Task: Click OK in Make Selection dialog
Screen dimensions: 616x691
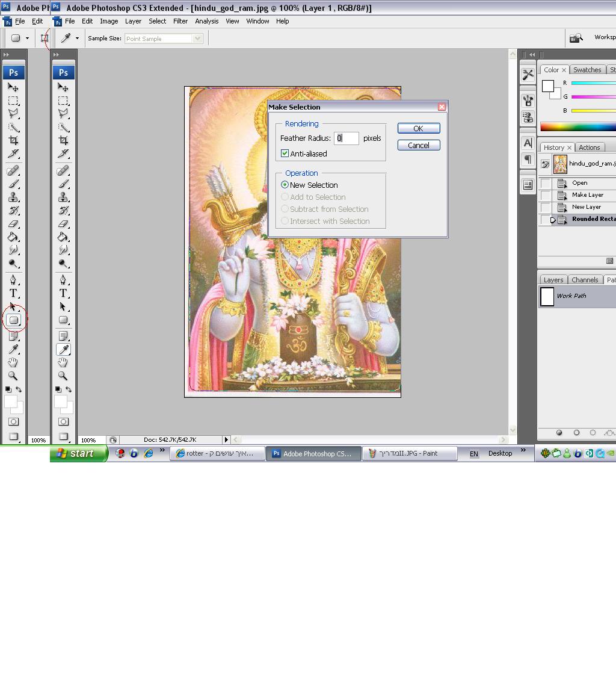Action: click(x=418, y=128)
